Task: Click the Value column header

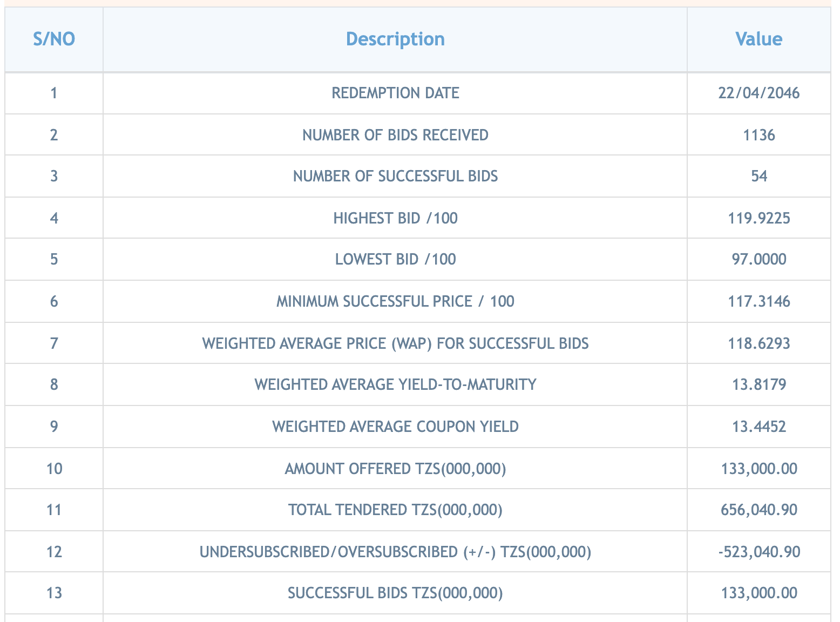Action: (x=758, y=39)
